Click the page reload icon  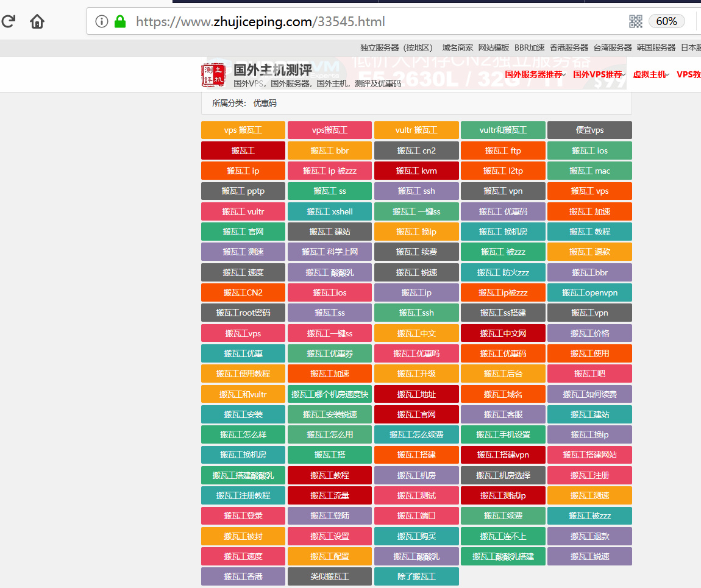coord(9,21)
